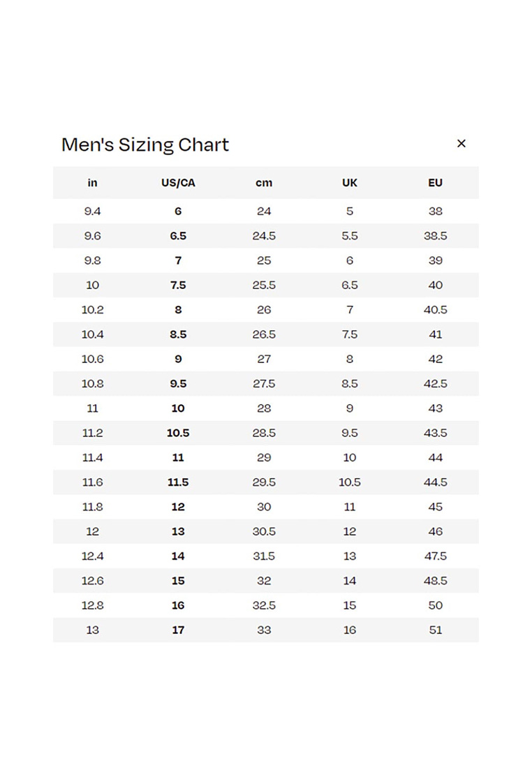Click the US/CA column header
The height and width of the screenshot is (768, 532).
point(178,183)
